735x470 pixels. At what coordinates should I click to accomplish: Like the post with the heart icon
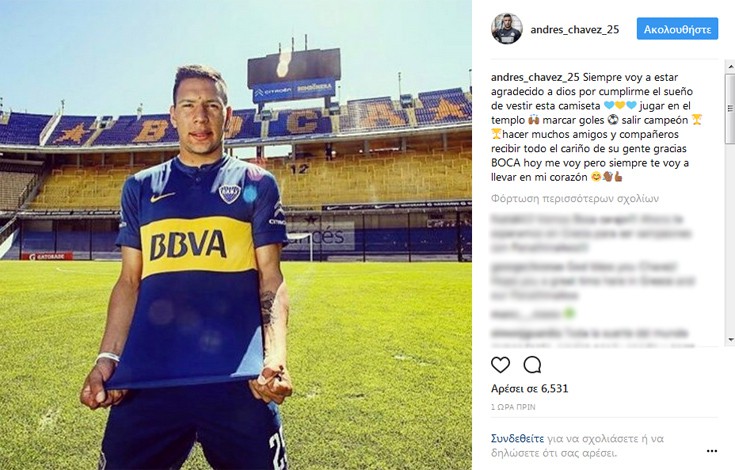point(500,365)
